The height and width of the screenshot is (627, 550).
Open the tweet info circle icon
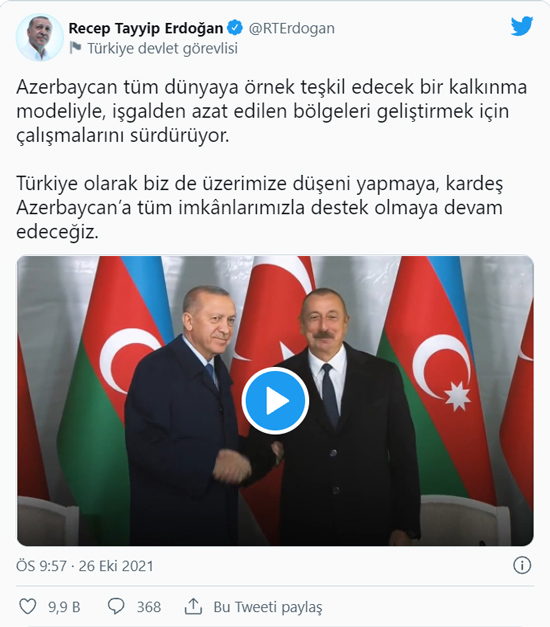pos(522,566)
